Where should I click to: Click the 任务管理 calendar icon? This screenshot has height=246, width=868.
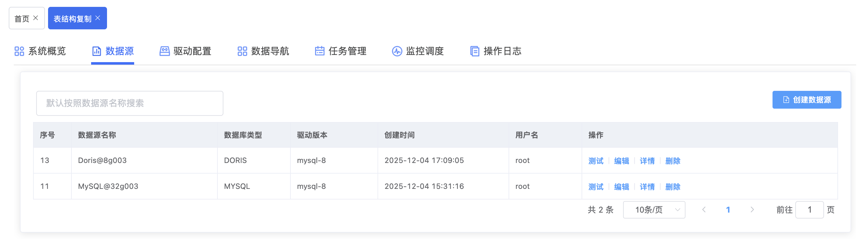point(319,51)
